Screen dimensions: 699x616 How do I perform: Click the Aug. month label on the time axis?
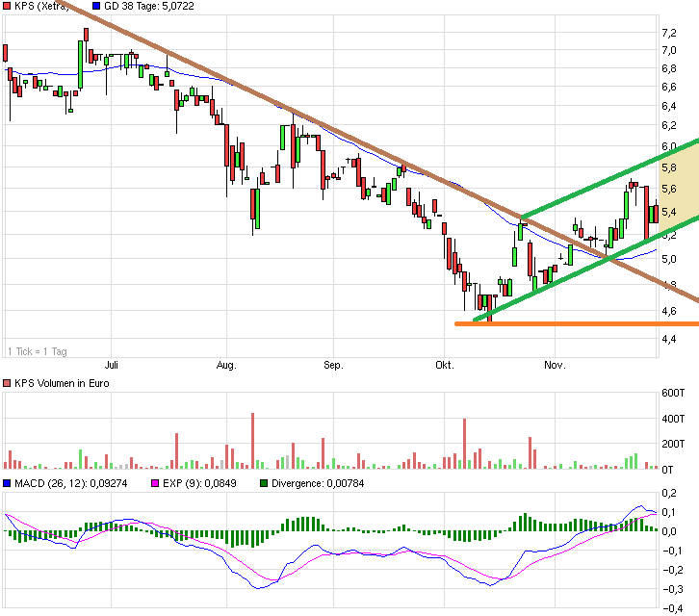click(226, 366)
